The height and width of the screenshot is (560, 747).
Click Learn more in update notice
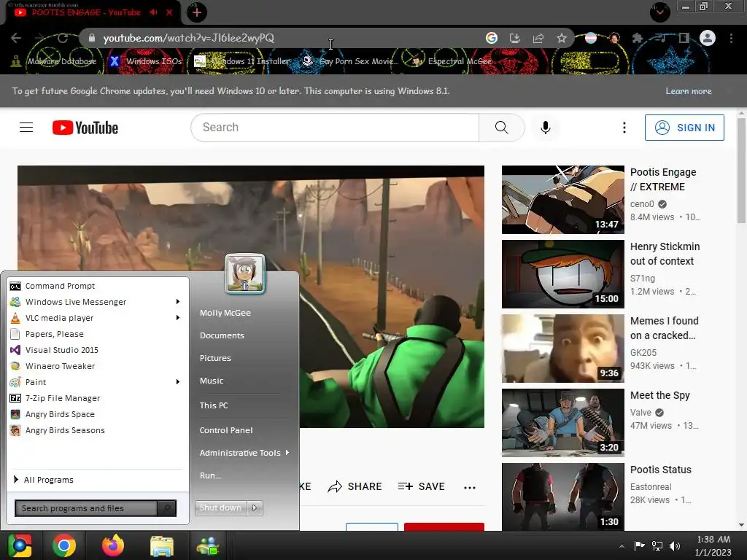(689, 91)
